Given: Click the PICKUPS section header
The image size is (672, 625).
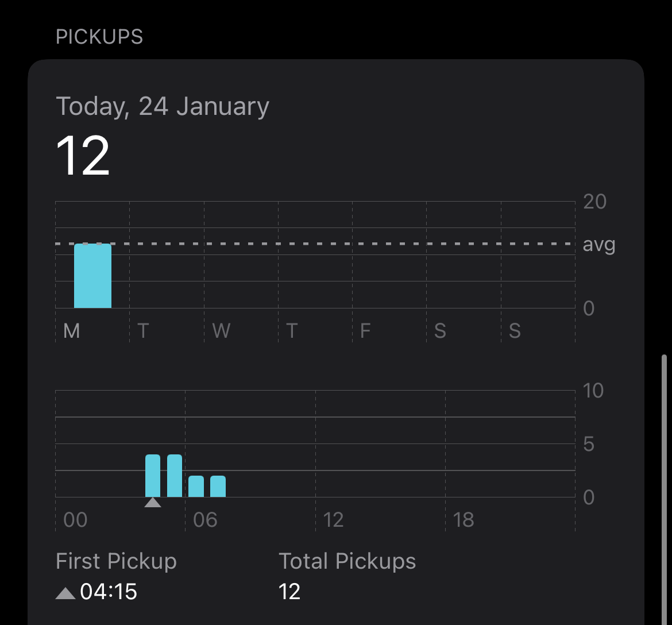Looking at the screenshot, I should [99, 37].
